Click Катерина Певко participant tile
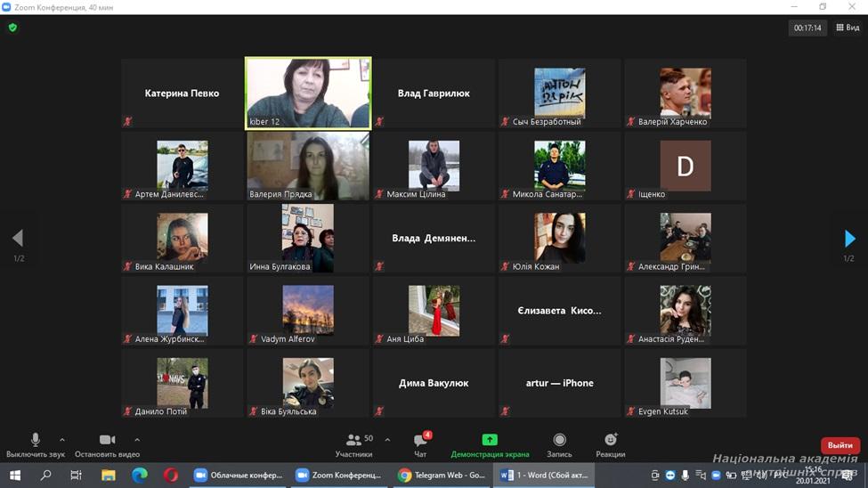 [x=183, y=93]
